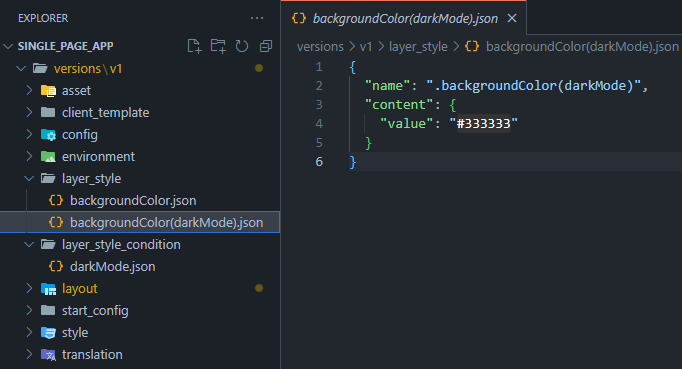The image size is (682, 369).
Task: Open darkMode.json in the tree
Action: [113, 266]
